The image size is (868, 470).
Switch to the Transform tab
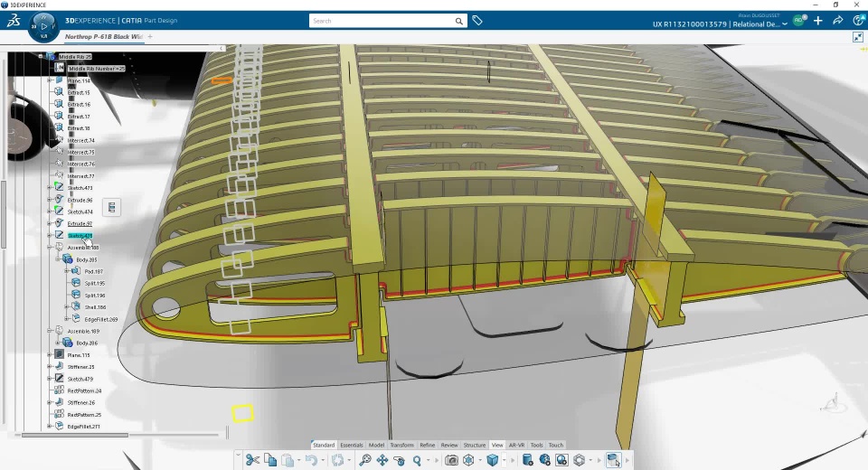[401, 445]
